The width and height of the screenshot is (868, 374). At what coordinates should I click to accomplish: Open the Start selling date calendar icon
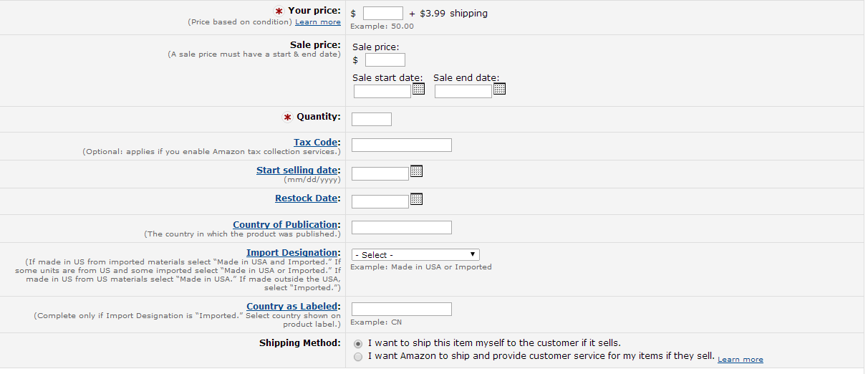pyautogui.click(x=416, y=171)
